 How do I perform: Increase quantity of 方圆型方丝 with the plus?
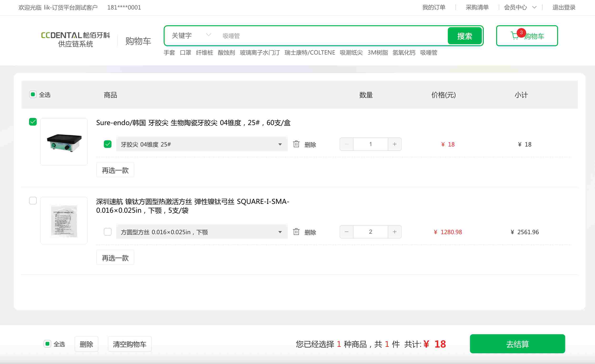pos(394,232)
